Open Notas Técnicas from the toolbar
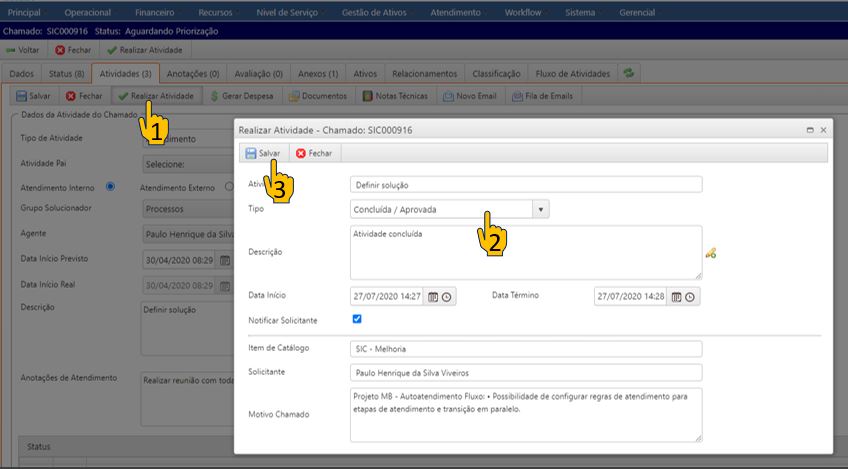 (394, 96)
